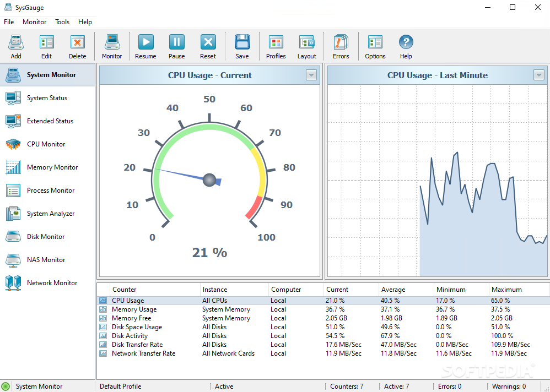550x392 pixels.
Task: Pause monitoring with the Pause button
Action: [177, 46]
